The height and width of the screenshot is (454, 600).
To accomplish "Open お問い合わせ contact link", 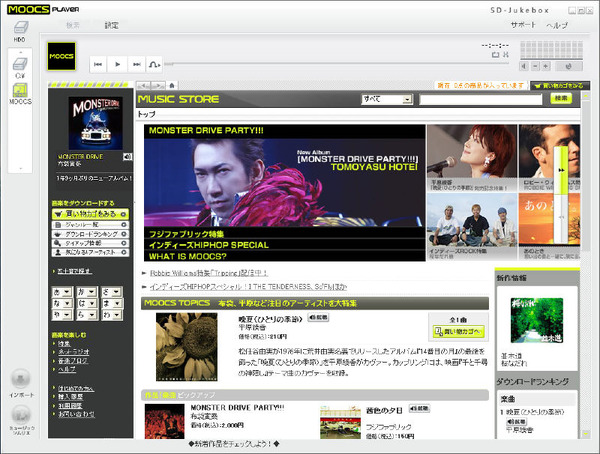I will click(x=76, y=414).
